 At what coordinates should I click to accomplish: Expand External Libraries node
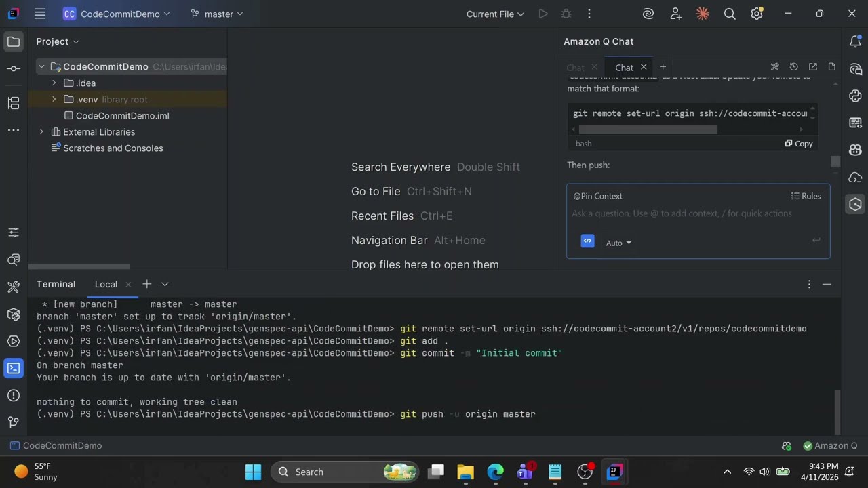click(41, 131)
